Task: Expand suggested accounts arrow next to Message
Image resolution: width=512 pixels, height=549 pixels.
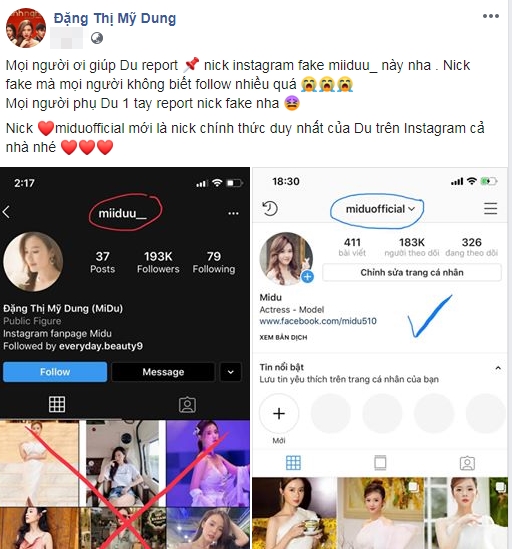Action: [x=230, y=372]
